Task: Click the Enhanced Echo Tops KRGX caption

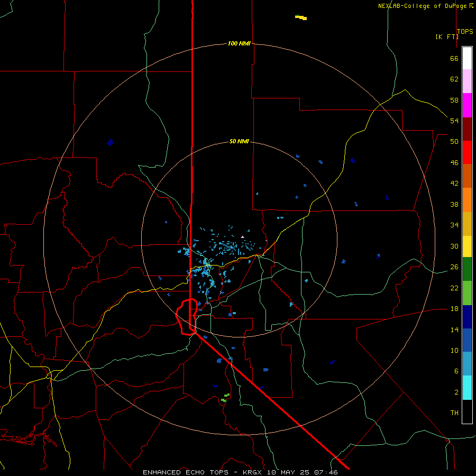Action: tap(240, 472)
